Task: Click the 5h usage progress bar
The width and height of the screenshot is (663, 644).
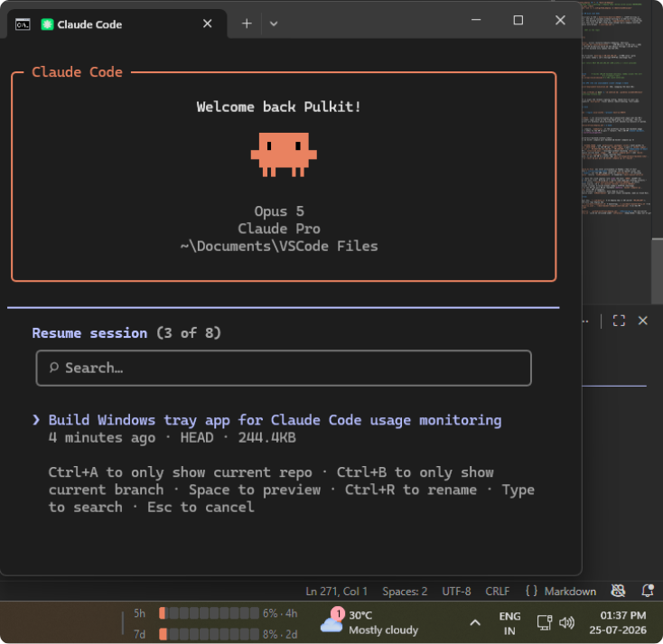Action: 209,613
